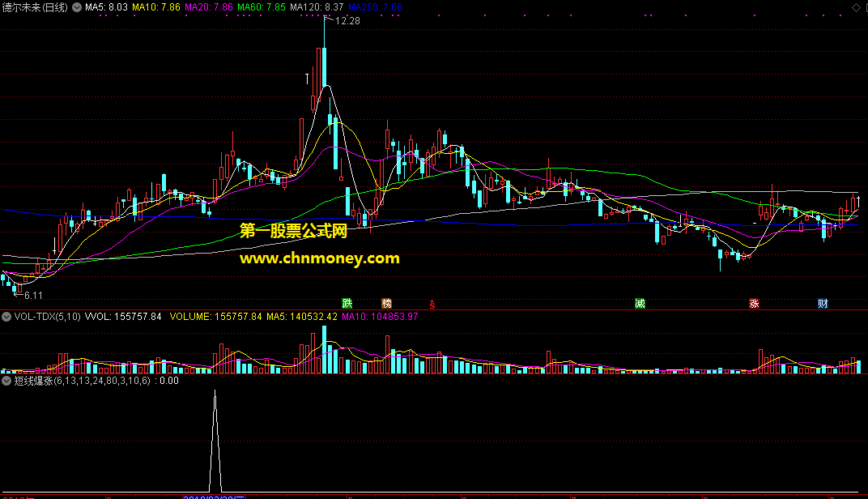Click the green 跌 info marker

pyautogui.click(x=347, y=303)
